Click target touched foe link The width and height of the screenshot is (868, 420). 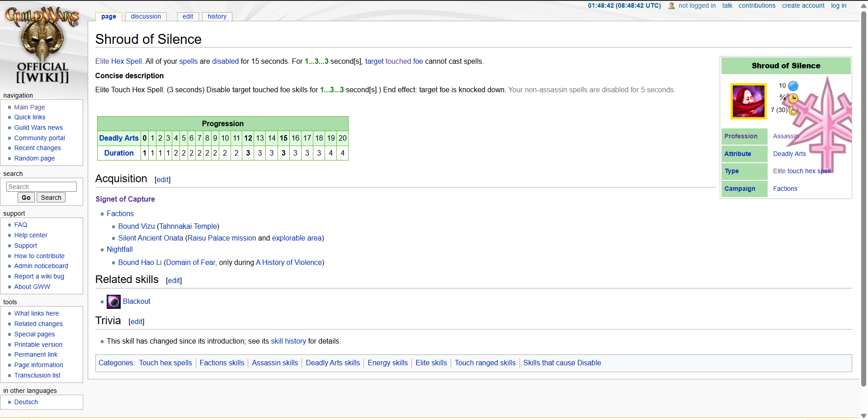394,61
